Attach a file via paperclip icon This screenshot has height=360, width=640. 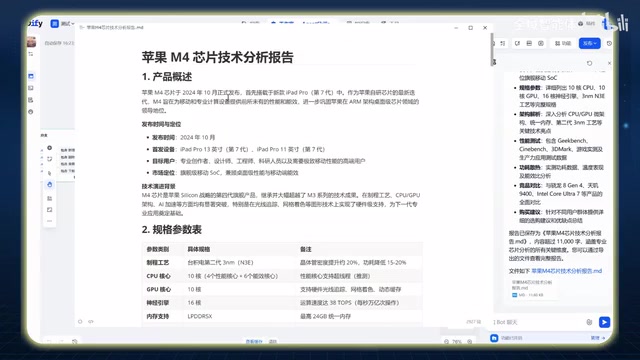589,322
